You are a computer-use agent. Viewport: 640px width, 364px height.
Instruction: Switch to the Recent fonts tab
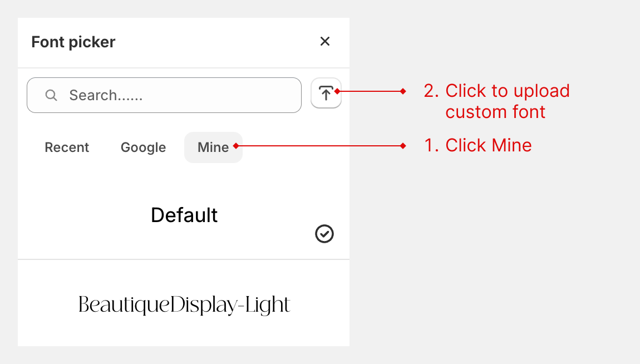click(67, 147)
